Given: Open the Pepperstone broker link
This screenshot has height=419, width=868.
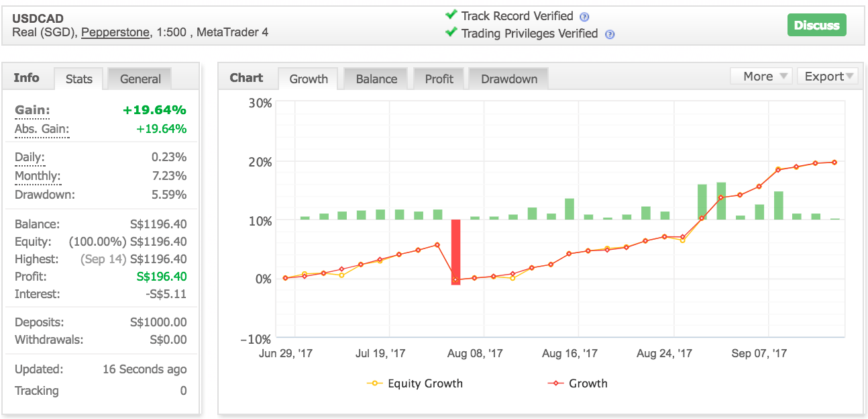Looking at the screenshot, I should pyautogui.click(x=115, y=32).
